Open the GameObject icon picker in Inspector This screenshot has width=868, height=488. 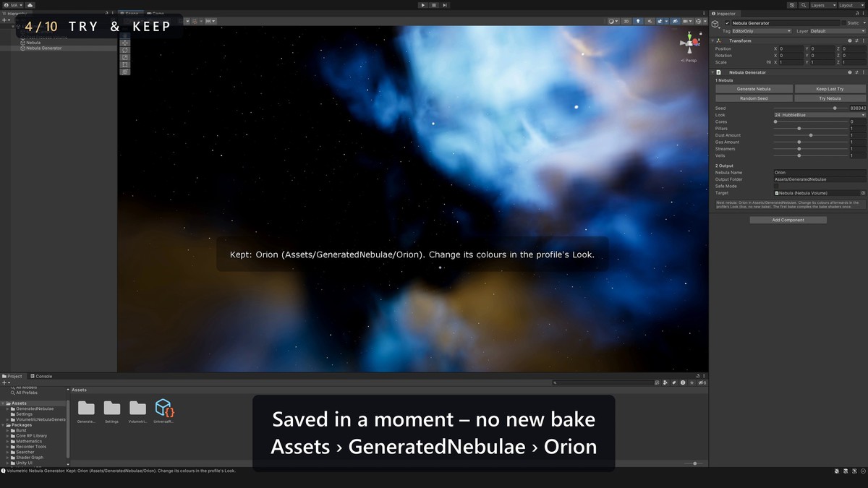pyautogui.click(x=715, y=24)
